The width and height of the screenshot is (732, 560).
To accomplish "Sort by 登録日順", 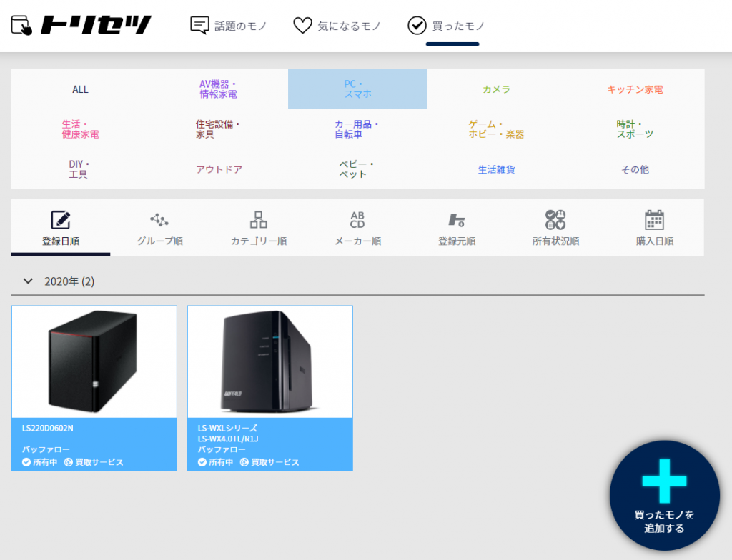I will (61, 228).
